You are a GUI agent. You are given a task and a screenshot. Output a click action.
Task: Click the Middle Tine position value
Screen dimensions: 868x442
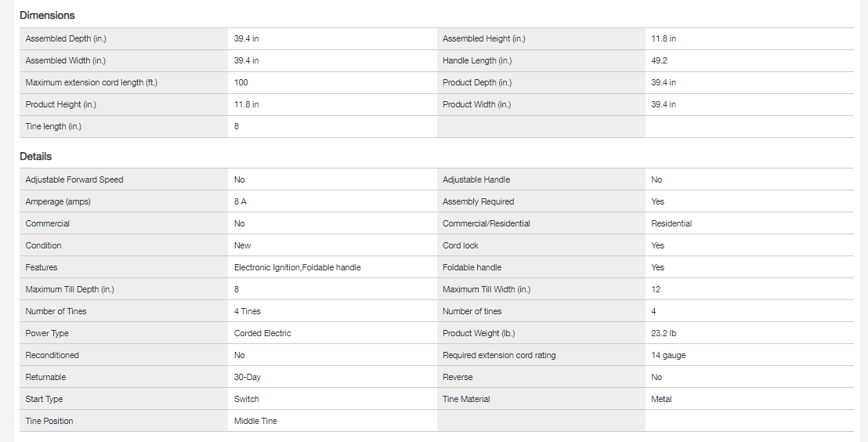coord(255,421)
